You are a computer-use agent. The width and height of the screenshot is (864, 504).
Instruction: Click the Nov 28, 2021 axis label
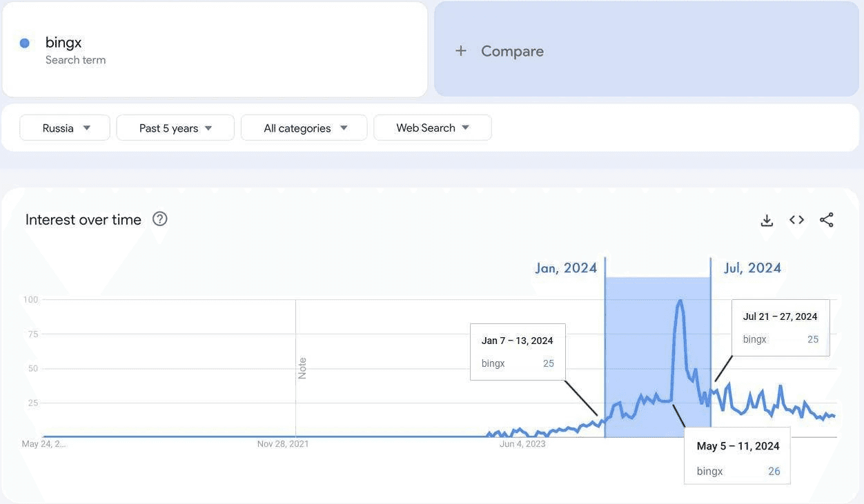pyautogui.click(x=283, y=444)
